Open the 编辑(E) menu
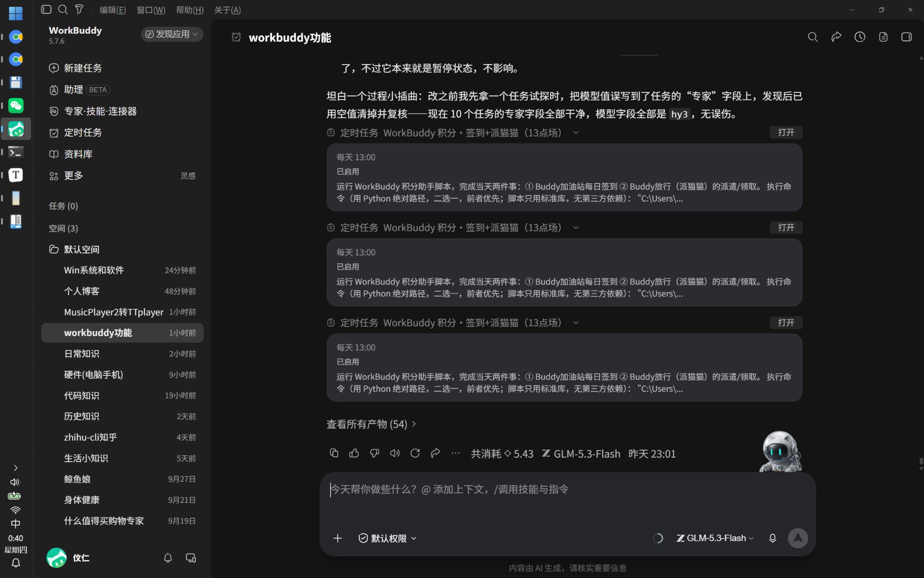This screenshot has width=924, height=578. click(113, 10)
